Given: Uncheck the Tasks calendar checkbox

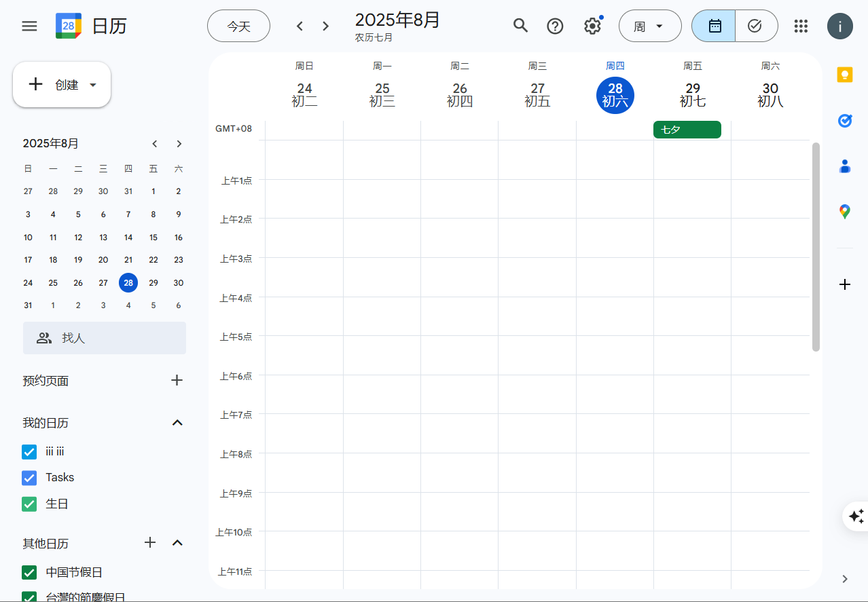Looking at the screenshot, I should 29,478.
